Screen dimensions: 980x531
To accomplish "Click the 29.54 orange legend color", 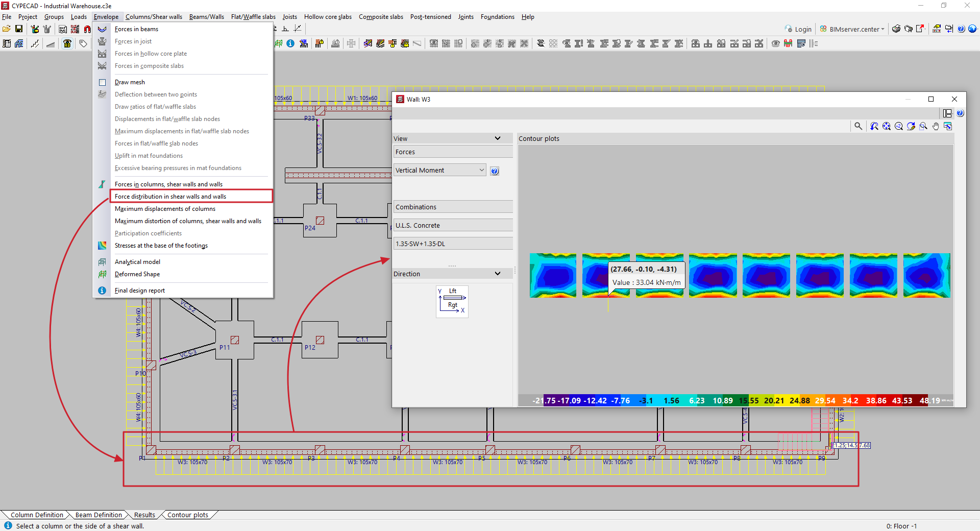I will [x=825, y=400].
